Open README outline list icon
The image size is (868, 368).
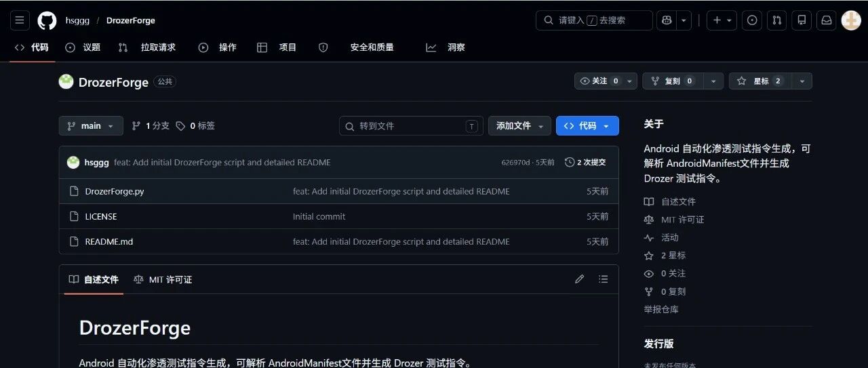[603, 279]
